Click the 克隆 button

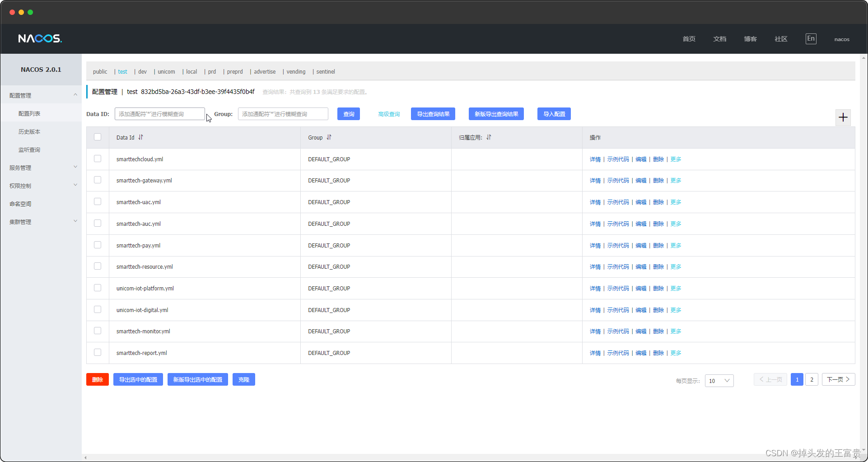click(244, 379)
